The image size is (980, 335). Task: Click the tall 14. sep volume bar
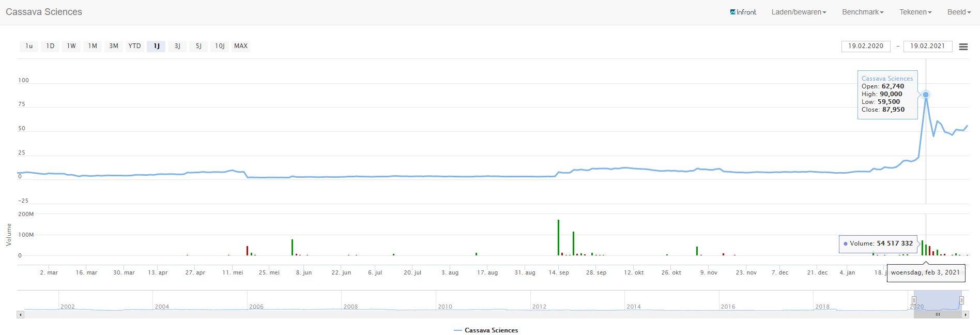(x=558, y=237)
